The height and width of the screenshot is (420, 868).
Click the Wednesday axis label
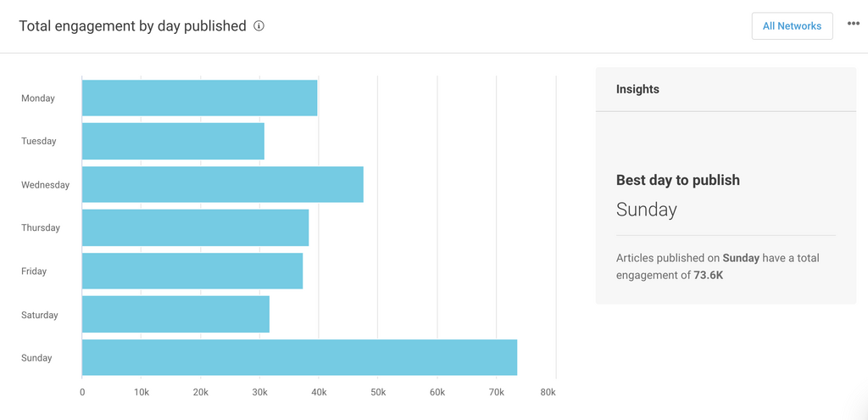click(x=45, y=185)
